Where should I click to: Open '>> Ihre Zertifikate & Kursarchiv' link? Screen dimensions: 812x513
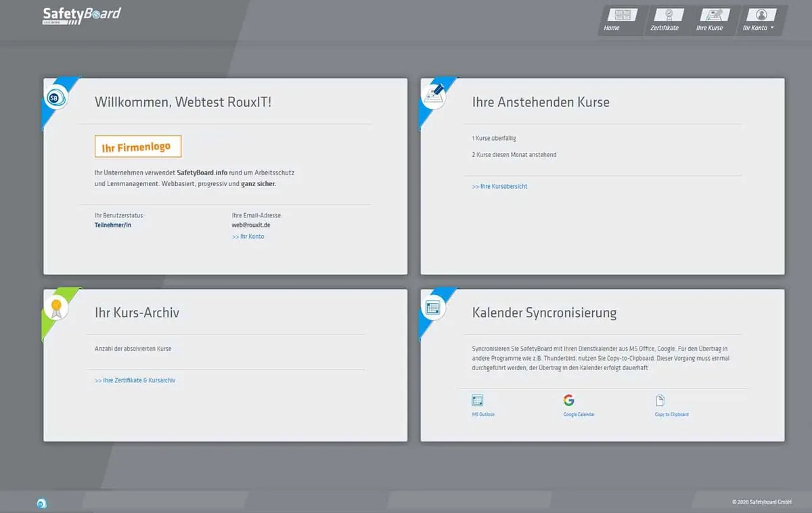tap(135, 380)
